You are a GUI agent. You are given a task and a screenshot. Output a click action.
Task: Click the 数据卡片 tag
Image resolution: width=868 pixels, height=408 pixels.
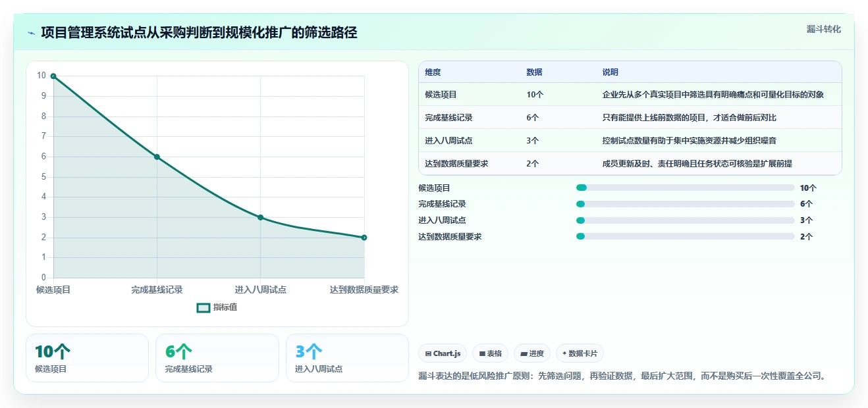pos(580,353)
